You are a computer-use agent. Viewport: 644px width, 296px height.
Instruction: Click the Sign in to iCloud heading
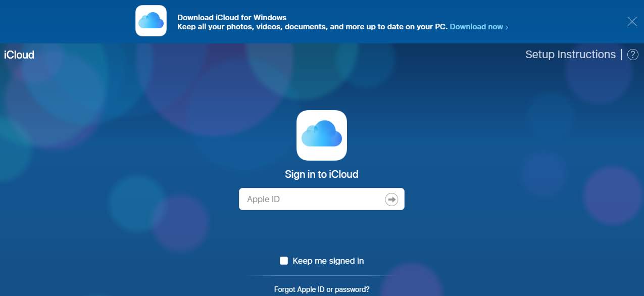click(x=322, y=174)
